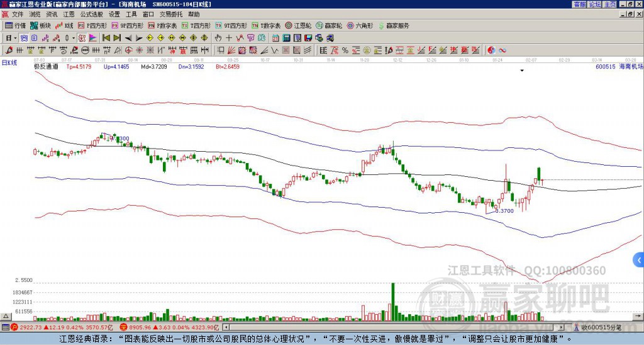Open the 9P四方形 tool
The width and height of the screenshot is (644, 345).
[127, 25]
